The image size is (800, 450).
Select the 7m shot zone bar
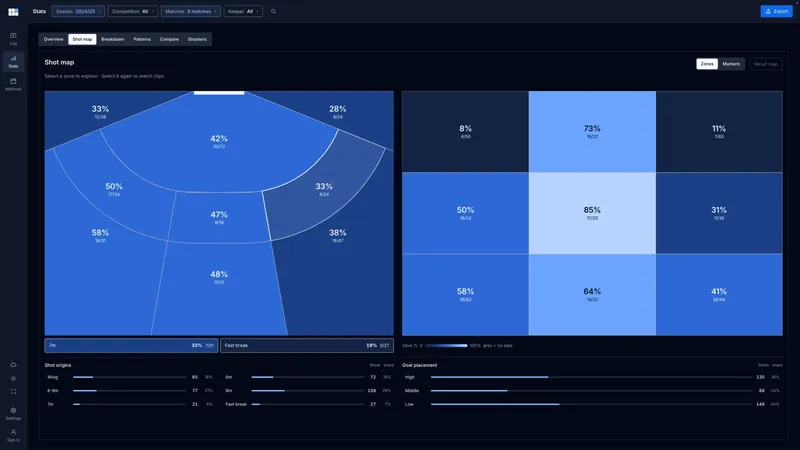coord(131,345)
